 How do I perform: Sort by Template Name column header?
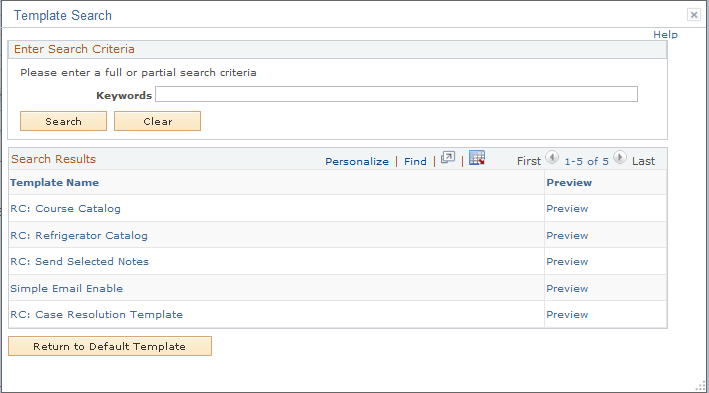[x=54, y=183]
